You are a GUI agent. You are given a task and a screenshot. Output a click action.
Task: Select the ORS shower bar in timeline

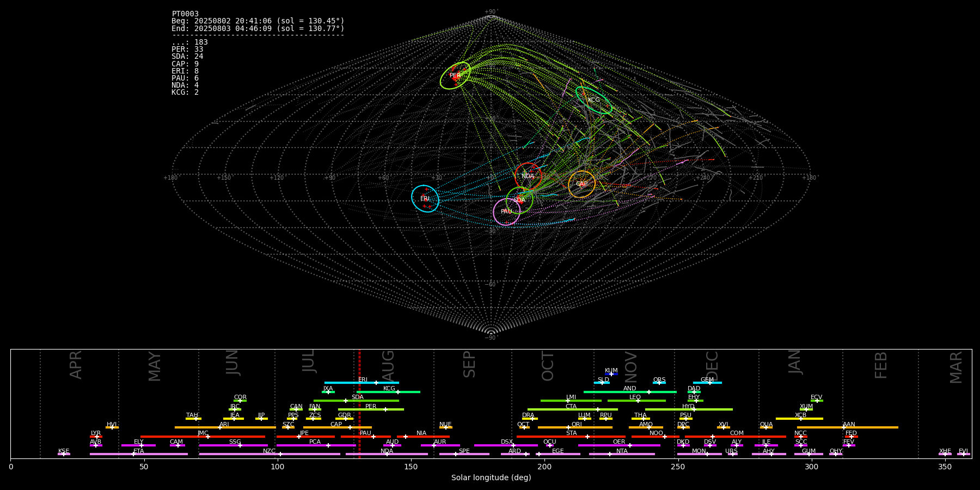point(659,383)
